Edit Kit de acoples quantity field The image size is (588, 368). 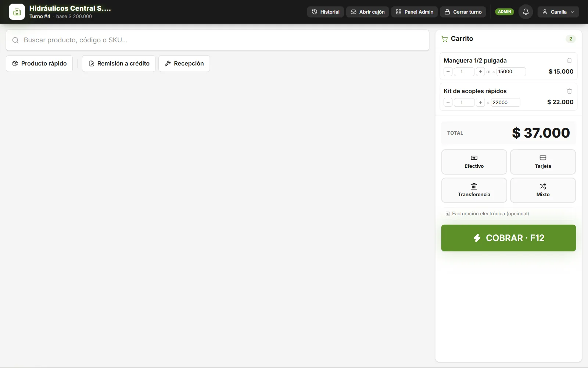[464, 102]
